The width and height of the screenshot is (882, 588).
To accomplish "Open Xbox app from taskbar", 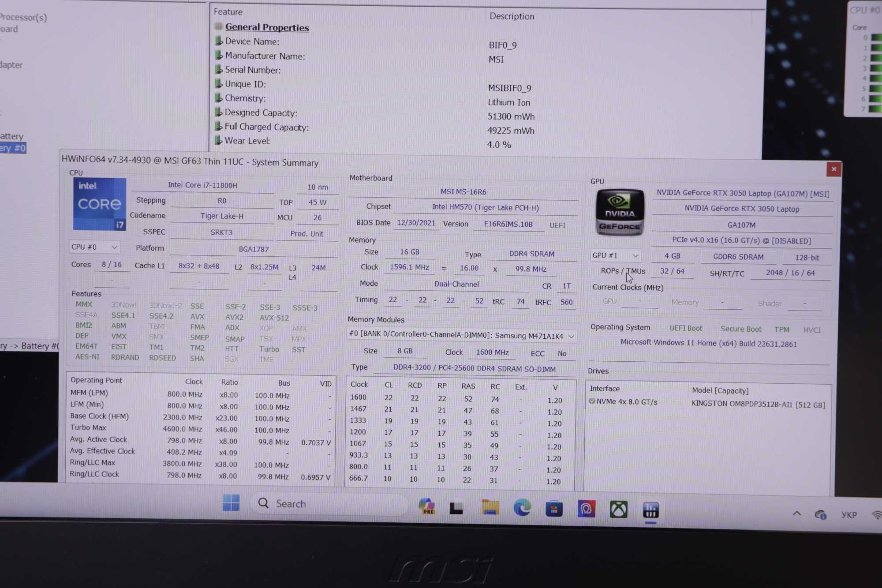I will coord(618,510).
